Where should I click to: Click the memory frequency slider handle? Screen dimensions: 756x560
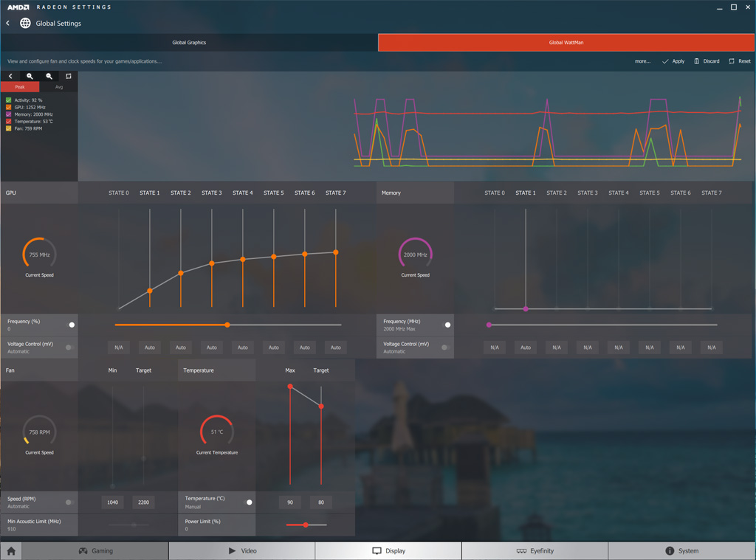pos(489,325)
